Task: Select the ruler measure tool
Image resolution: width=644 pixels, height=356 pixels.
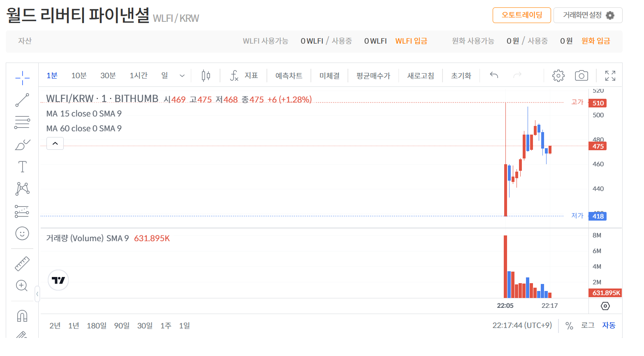Action: click(x=22, y=264)
